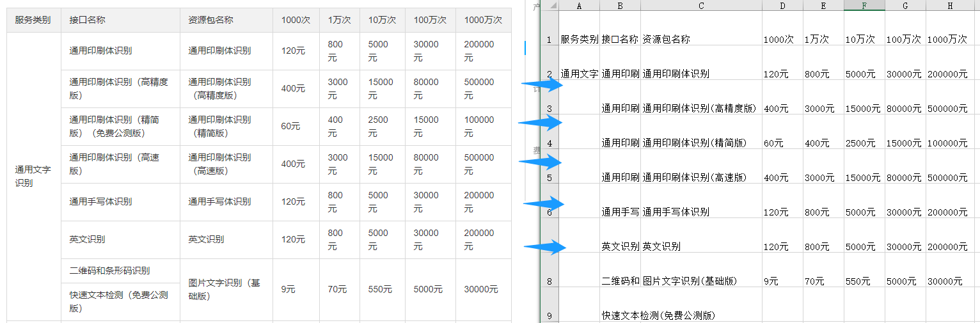Click the 通用文字识别 category cell in the web table
Screen dimensions: 980x323
point(33,177)
